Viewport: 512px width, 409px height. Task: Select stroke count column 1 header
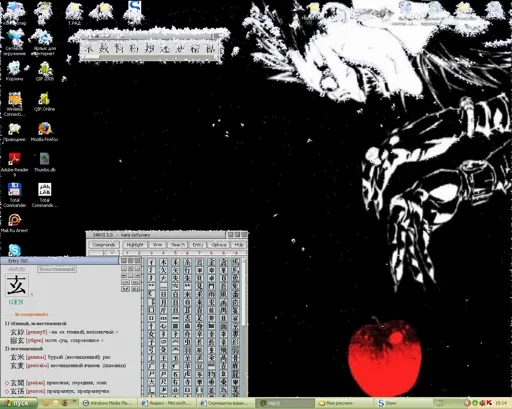127,253
